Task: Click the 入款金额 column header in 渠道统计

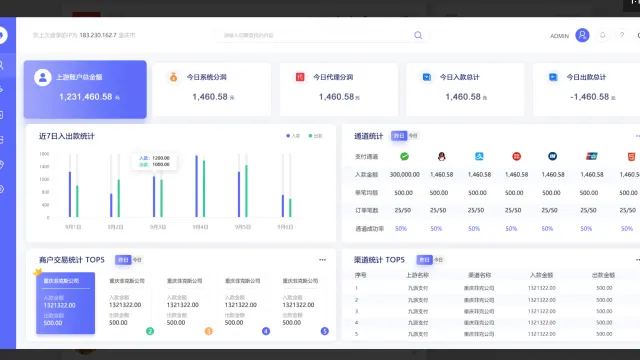Action: (541, 275)
